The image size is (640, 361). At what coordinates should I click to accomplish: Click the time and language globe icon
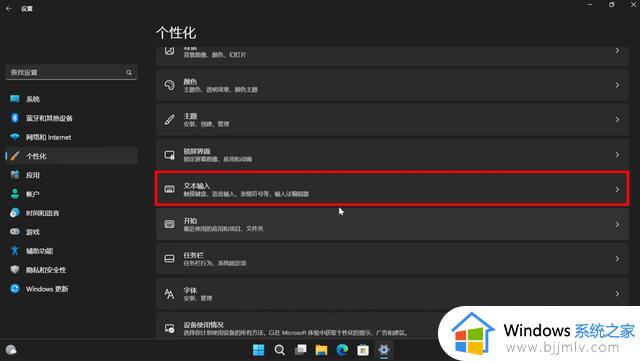[x=15, y=212]
